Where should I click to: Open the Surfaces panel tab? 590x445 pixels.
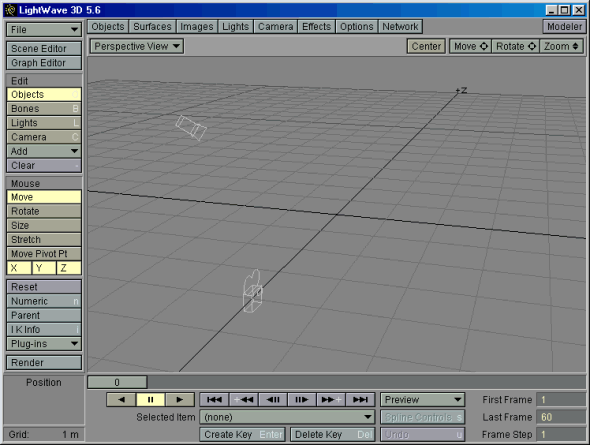pyautogui.click(x=152, y=27)
